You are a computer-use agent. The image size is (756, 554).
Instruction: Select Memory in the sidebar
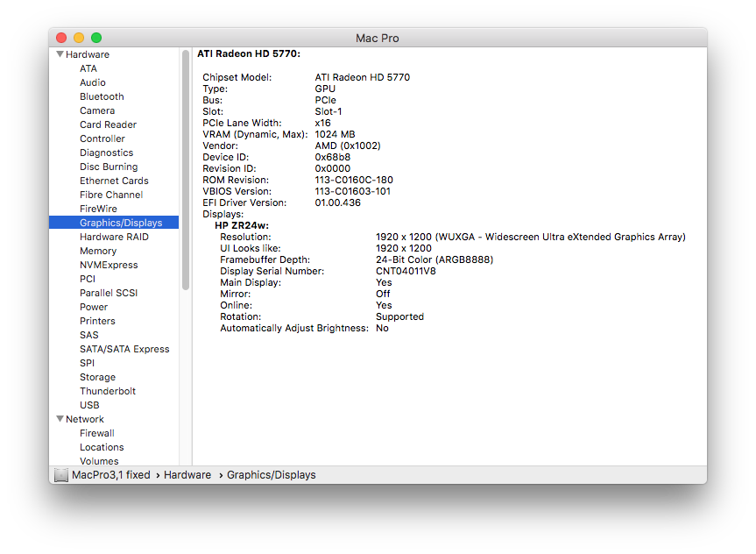(98, 251)
